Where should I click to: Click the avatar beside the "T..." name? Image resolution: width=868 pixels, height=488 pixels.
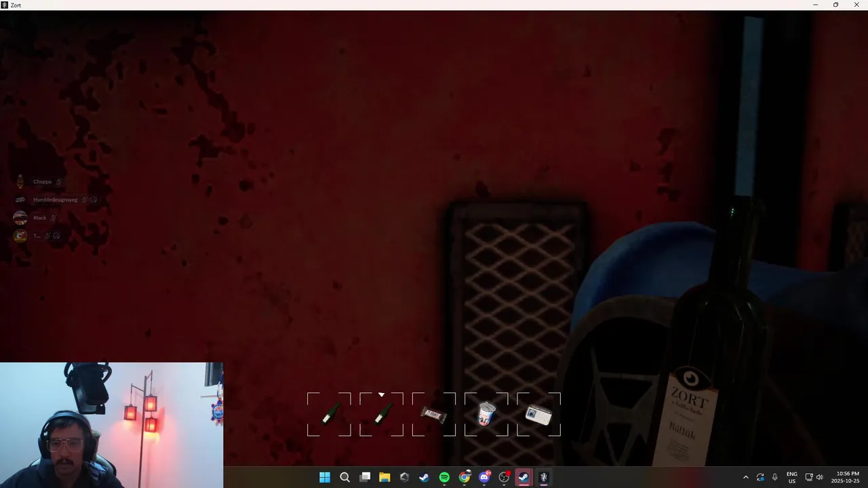pos(20,236)
